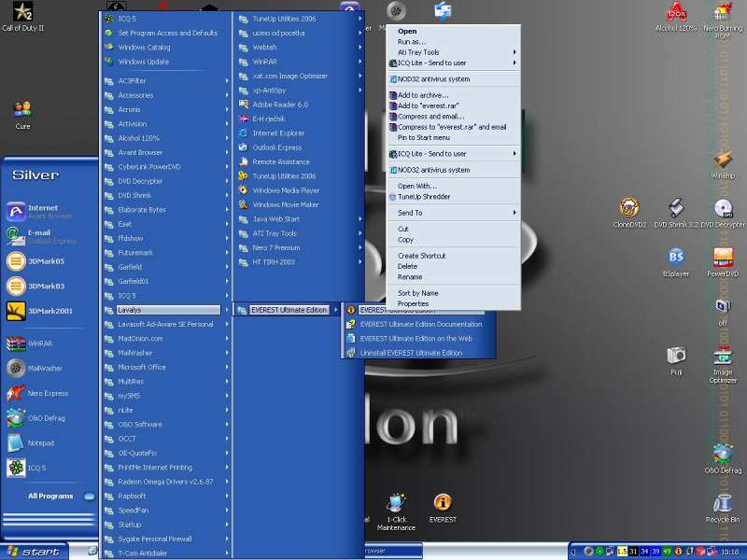This screenshot has height=560, width=747.
Task: Open Recycle Bin on desktop
Action: (x=723, y=508)
